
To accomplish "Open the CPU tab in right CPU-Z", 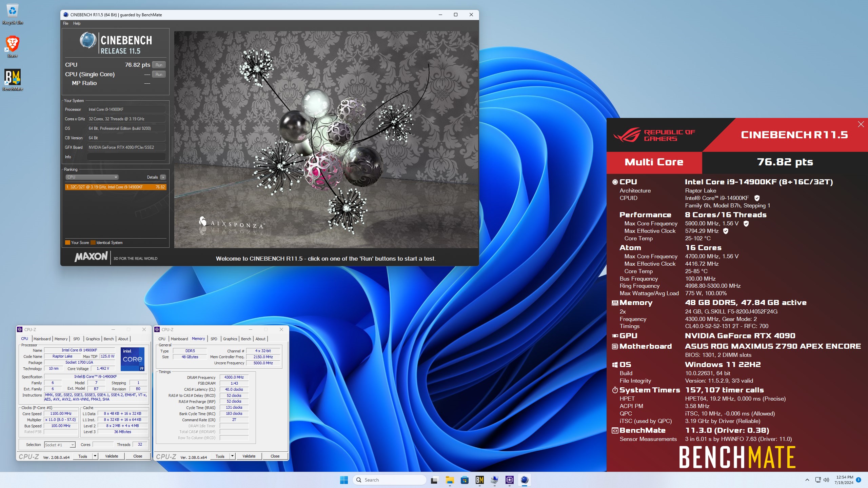I will 162,339.
